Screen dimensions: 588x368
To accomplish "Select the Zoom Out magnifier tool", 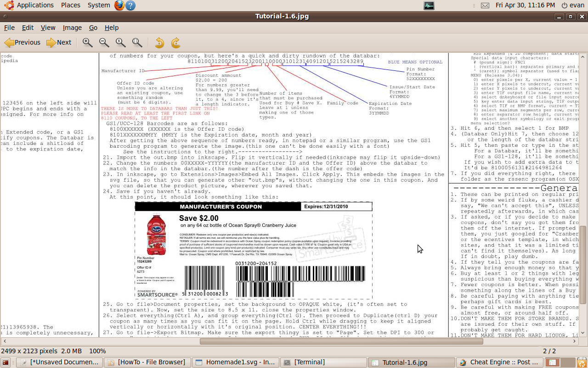I will [x=104, y=42].
